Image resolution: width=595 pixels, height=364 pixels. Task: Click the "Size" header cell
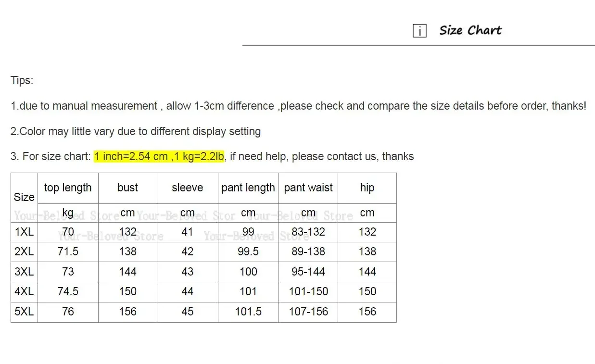pyautogui.click(x=24, y=197)
